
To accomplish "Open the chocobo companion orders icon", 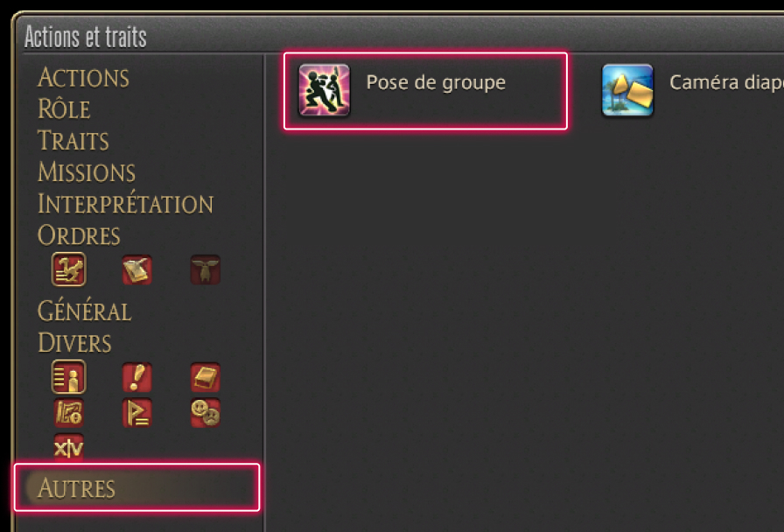I will (69, 269).
